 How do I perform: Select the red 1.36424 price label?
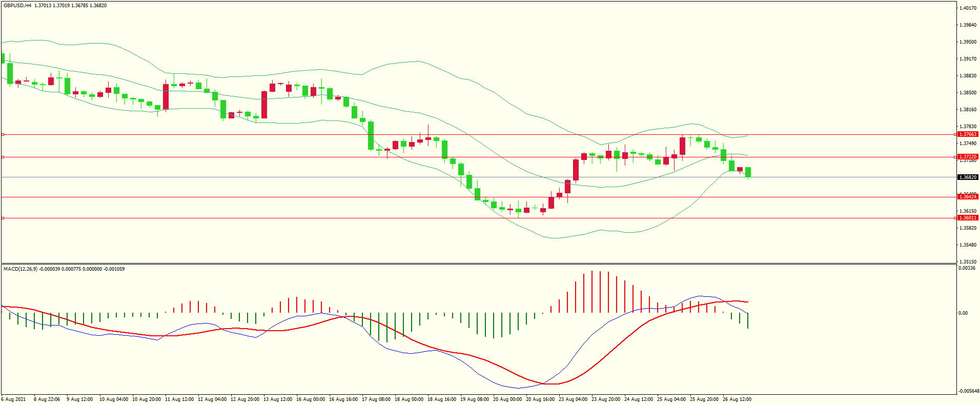pyautogui.click(x=968, y=197)
